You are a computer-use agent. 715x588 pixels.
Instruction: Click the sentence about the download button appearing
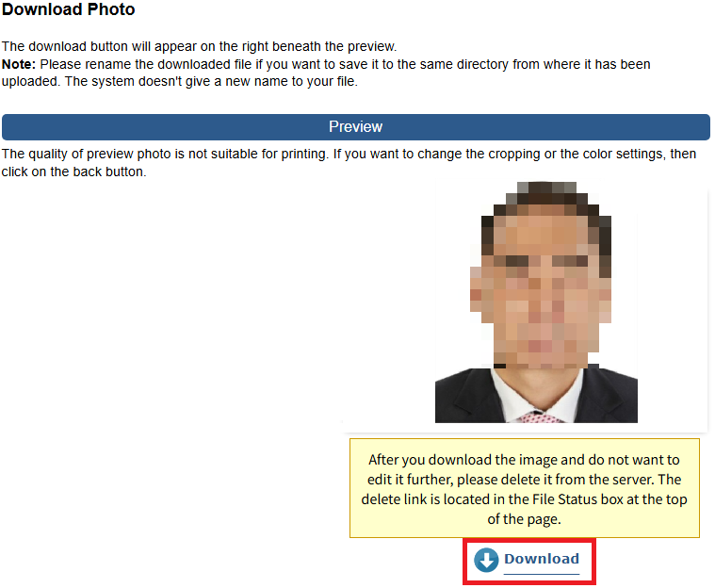pyautogui.click(x=200, y=46)
